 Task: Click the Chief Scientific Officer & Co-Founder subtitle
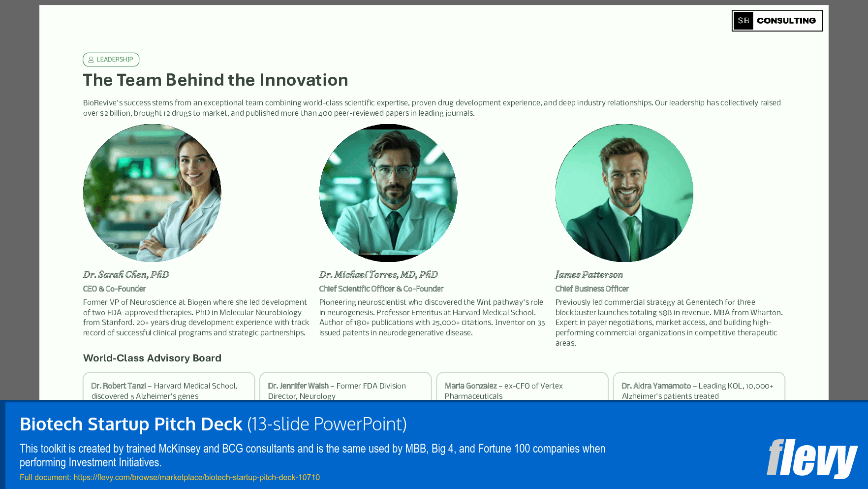pos(381,289)
